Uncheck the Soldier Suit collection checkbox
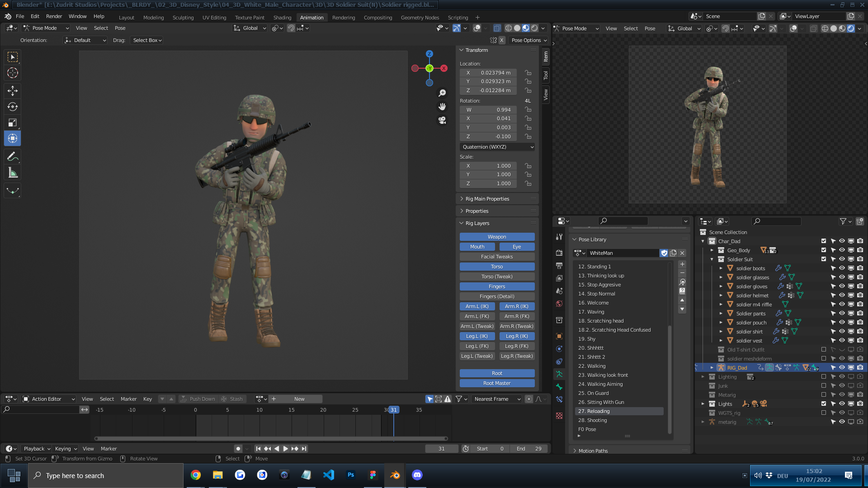Viewport: 868px width, 488px height. click(x=824, y=259)
